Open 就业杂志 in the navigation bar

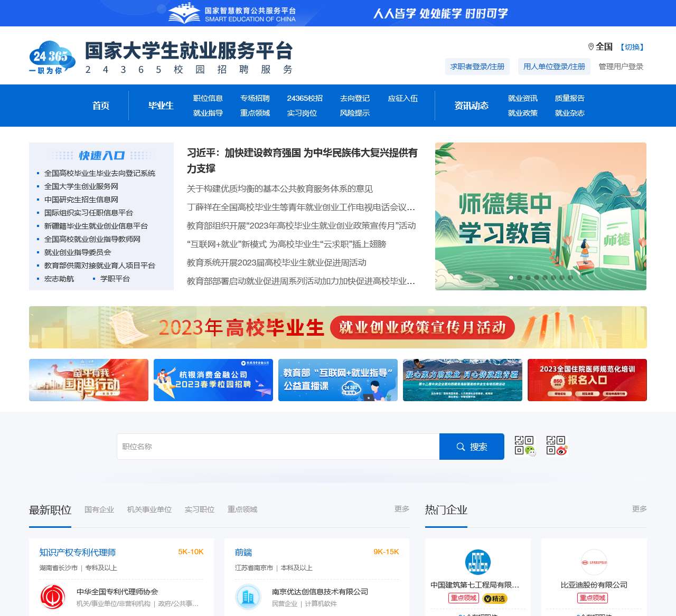coord(570,113)
